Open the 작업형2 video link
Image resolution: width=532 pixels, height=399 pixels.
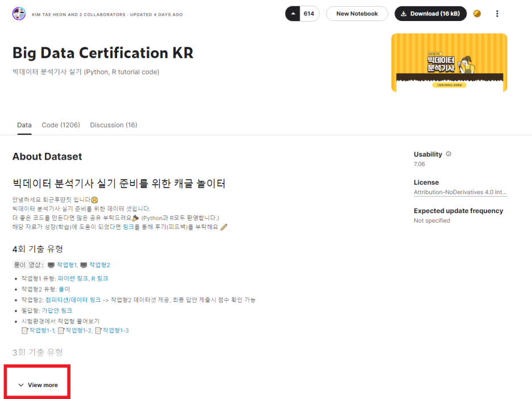tap(99, 265)
